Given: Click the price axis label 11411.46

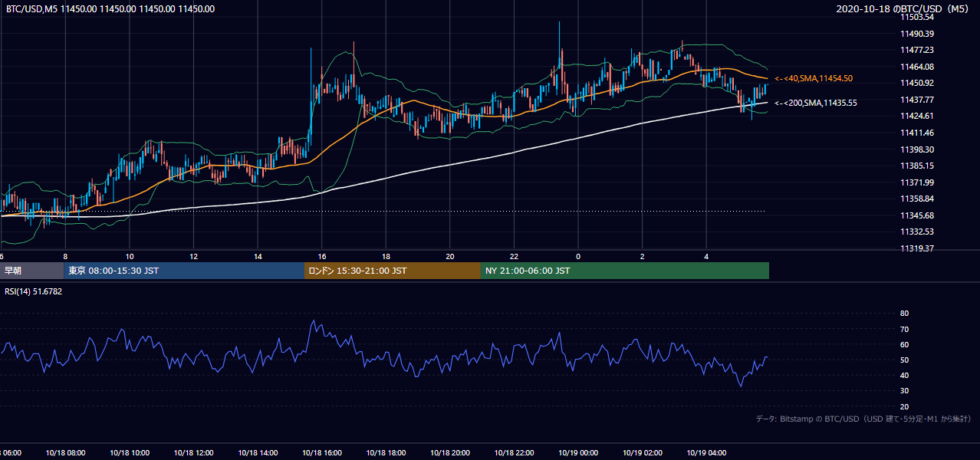Looking at the screenshot, I should point(917,133).
